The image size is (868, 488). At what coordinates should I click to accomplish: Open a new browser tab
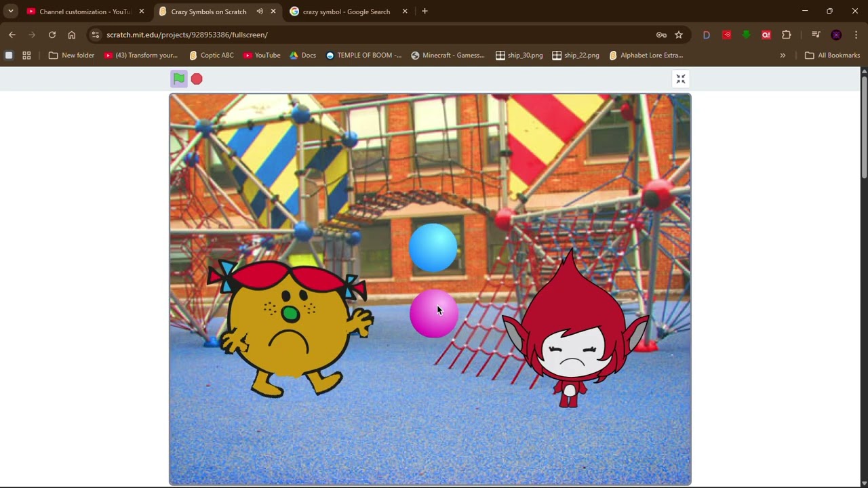tap(425, 12)
